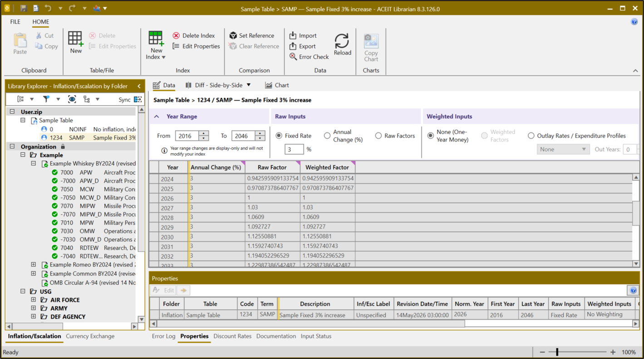Open the Error Log tab
The width and height of the screenshot is (644, 359).
point(163,336)
